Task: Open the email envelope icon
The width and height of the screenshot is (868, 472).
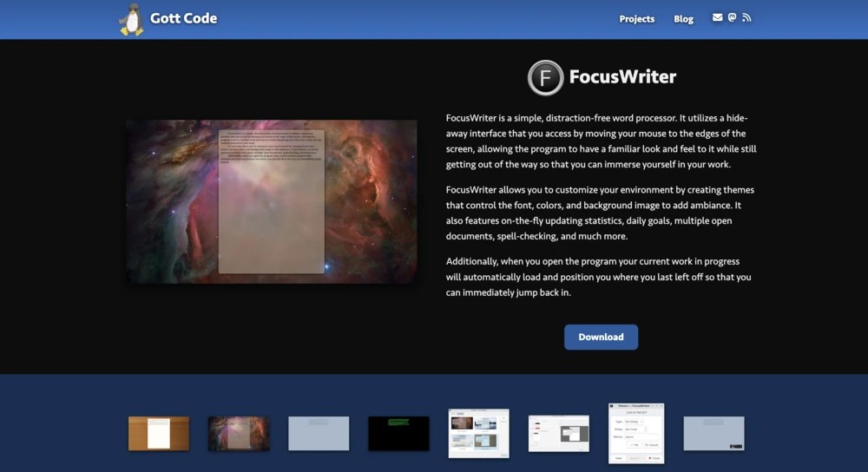Action: coord(717,17)
